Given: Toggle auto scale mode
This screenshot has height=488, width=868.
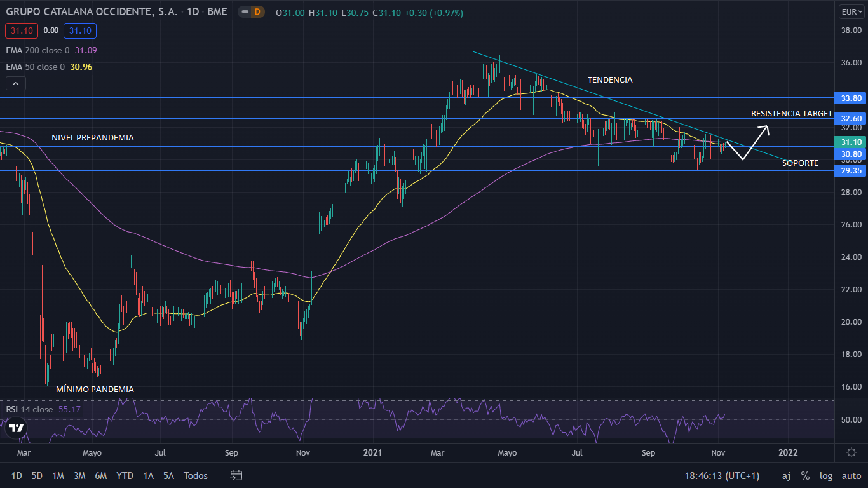Looking at the screenshot, I should pos(851,475).
